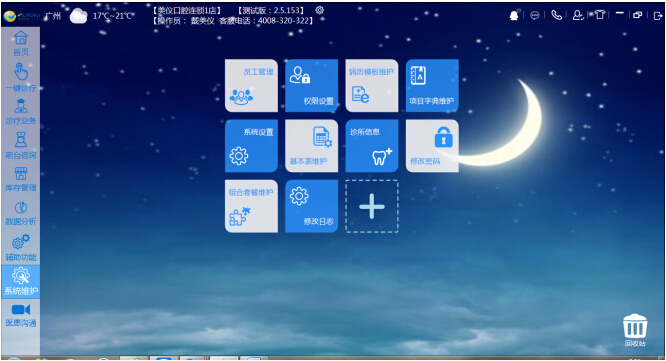Open 医患沟通 video sidebar item
The width and height of the screenshot is (666, 361).
point(21,316)
